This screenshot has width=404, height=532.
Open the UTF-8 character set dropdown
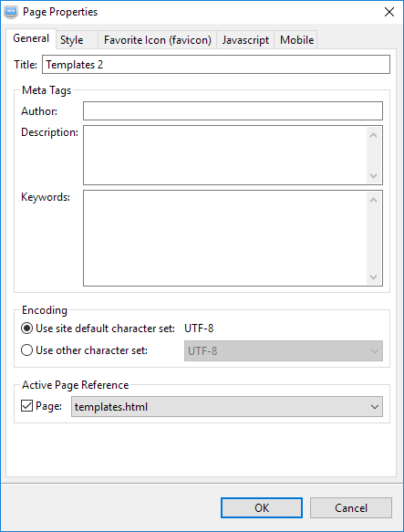(x=284, y=350)
